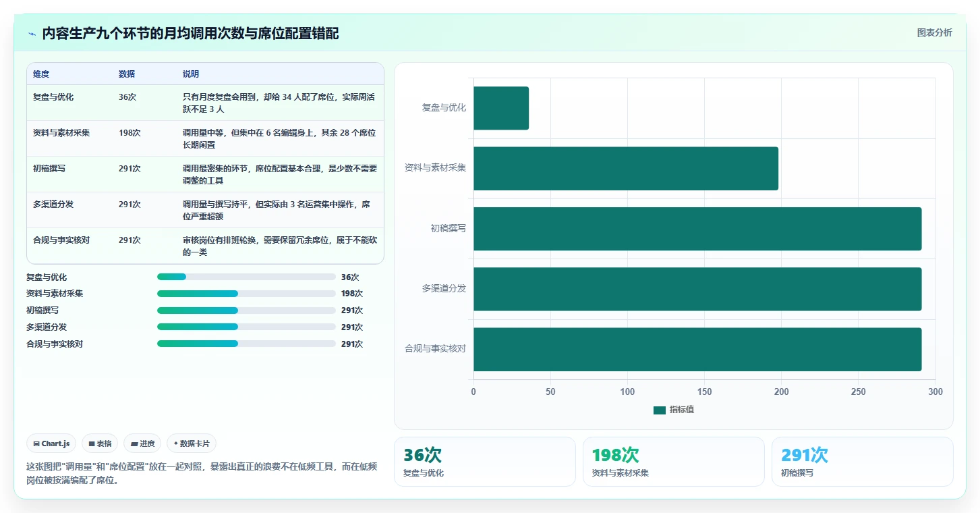
Task: Click the 36次 table data cell
Action: [x=127, y=97]
